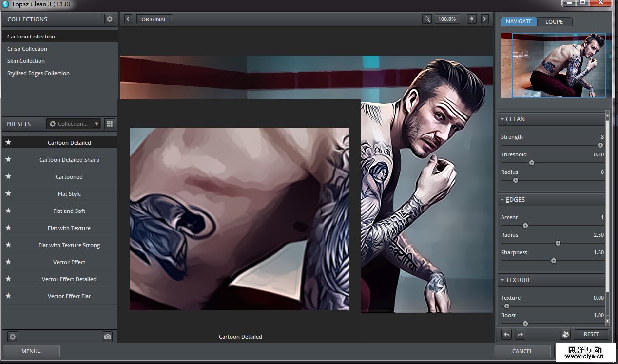This screenshot has height=364, width=618.
Task: Toggle favorite star for Flat with Texture Strong
Action: coord(8,245)
